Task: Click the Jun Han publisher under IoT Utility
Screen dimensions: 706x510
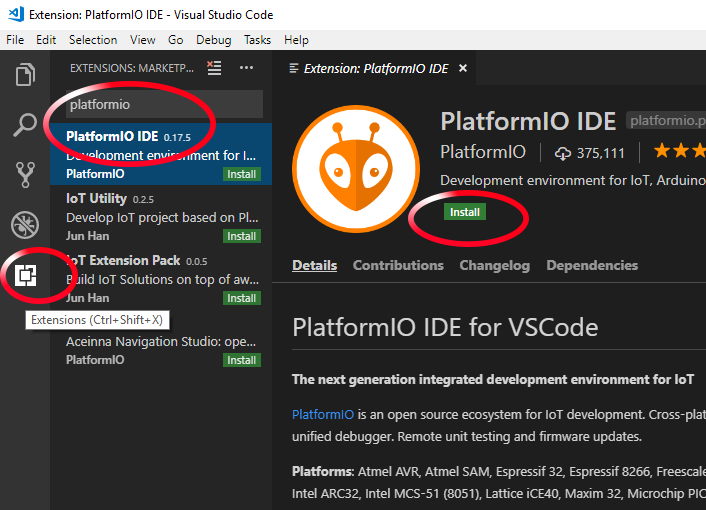Action: point(87,236)
